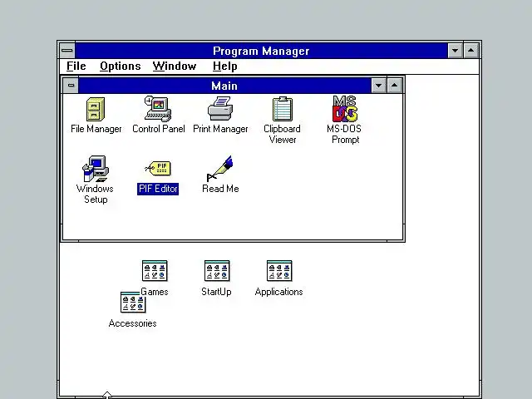532x399 pixels.
Task: Click the Print Manager label text
Action: pos(220,129)
